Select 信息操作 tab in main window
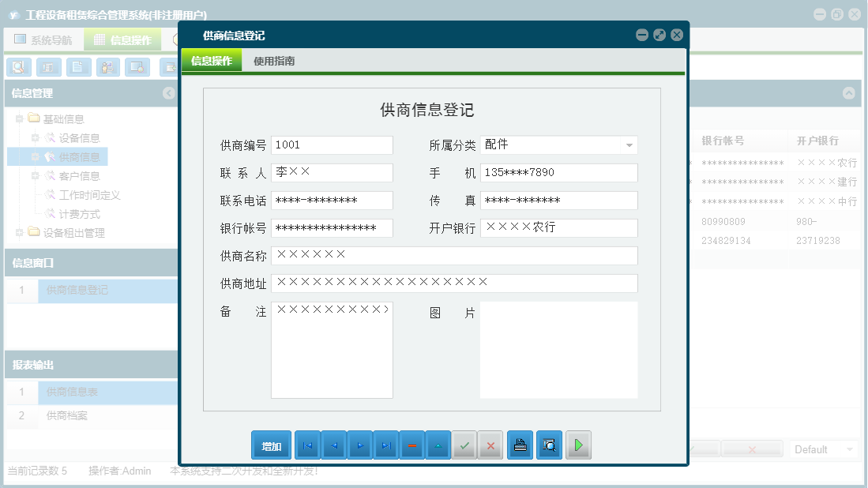Viewport: 868px width, 488px height. [x=123, y=39]
